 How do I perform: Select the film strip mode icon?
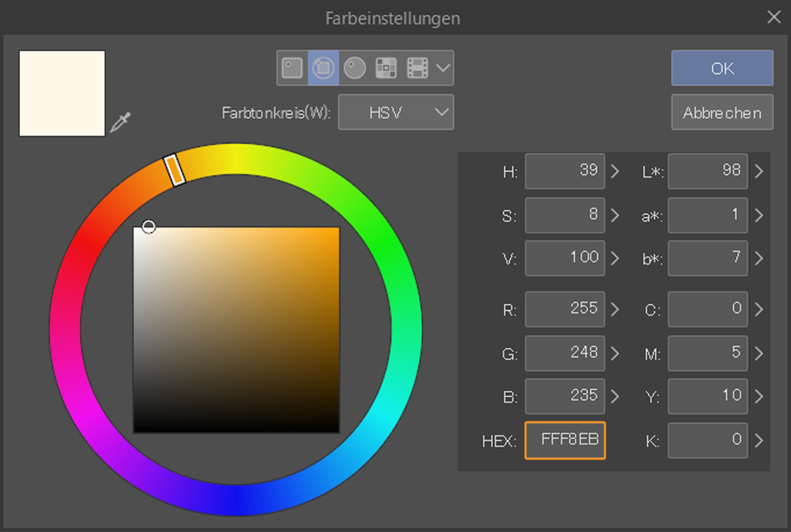(417, 68)
